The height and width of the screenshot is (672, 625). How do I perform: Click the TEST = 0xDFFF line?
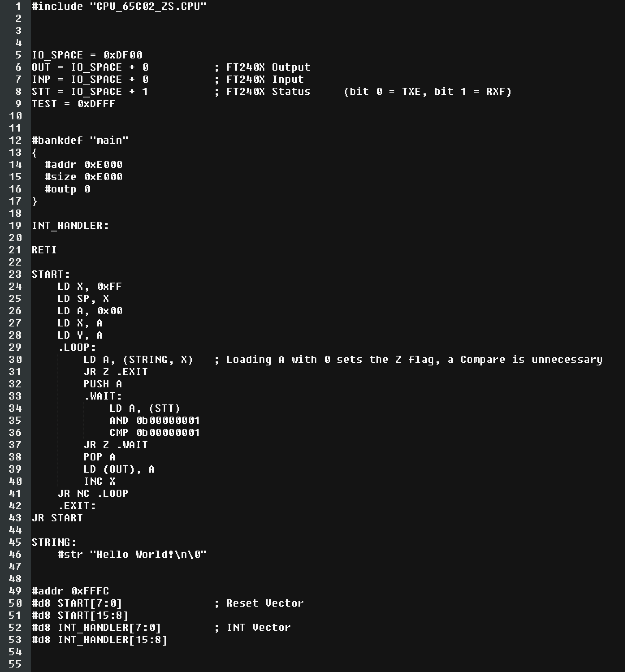click(x=73, y=104)
